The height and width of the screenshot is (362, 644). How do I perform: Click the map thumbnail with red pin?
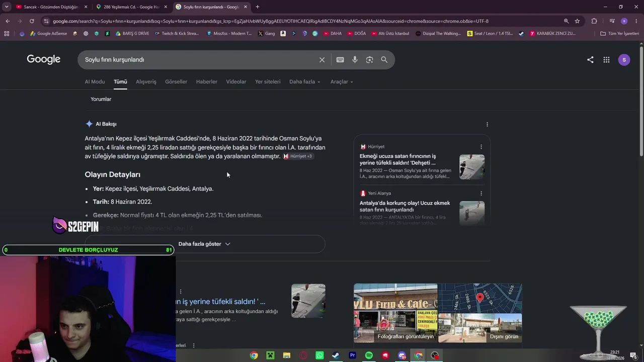click(x=480, y=298)
